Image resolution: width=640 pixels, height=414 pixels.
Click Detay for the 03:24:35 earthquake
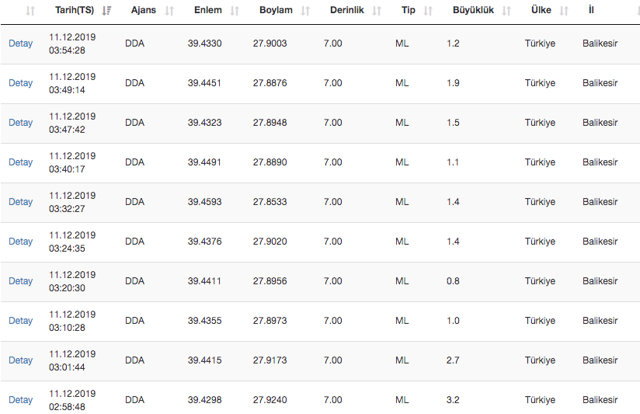[x=20, y=242]
